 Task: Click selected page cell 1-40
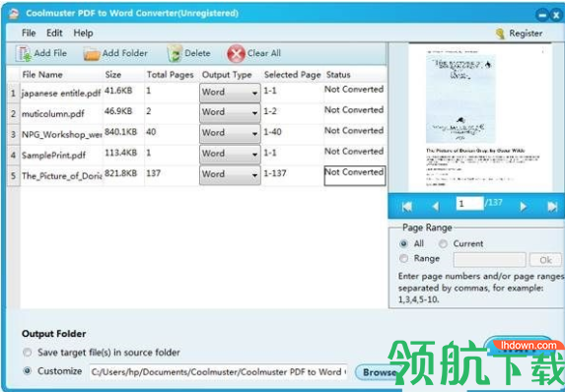pyautogui.click(x=272, y=132)
